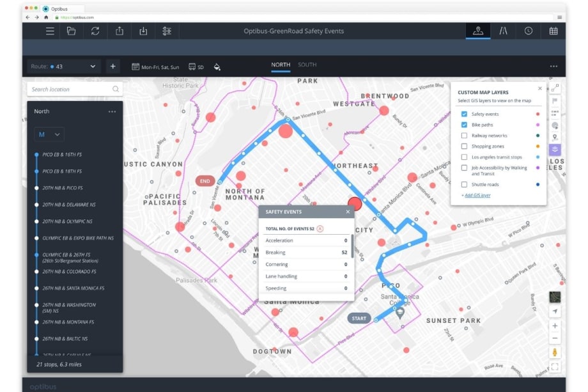588x392 pixels.
Task: Switch to the road view icon at top right
Action: pyautogui.click(x=503, y=30)
